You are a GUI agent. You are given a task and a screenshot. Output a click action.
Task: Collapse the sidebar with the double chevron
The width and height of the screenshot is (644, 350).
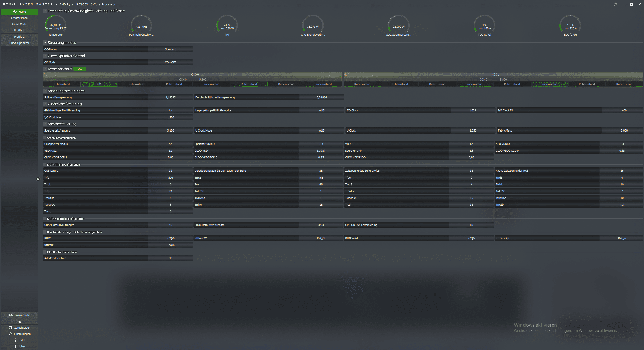tap(38, 179)
